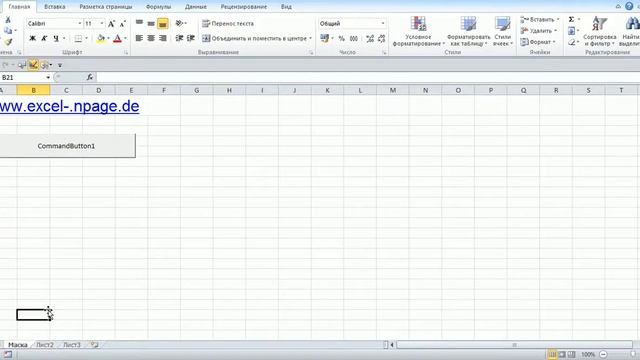The height and width of the screenshot is (360, 640).
Task: Click Удалить cells button
Action: coord(538,31)
